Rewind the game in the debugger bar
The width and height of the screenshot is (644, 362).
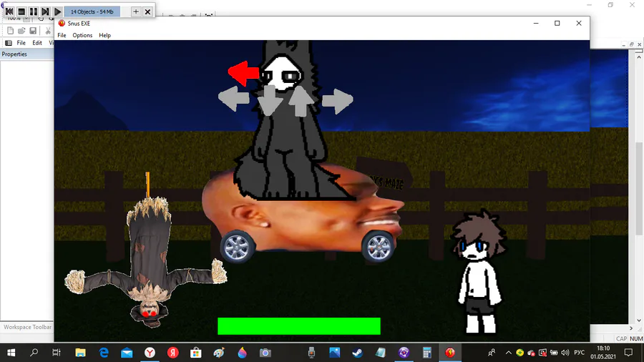click(9, 12)
